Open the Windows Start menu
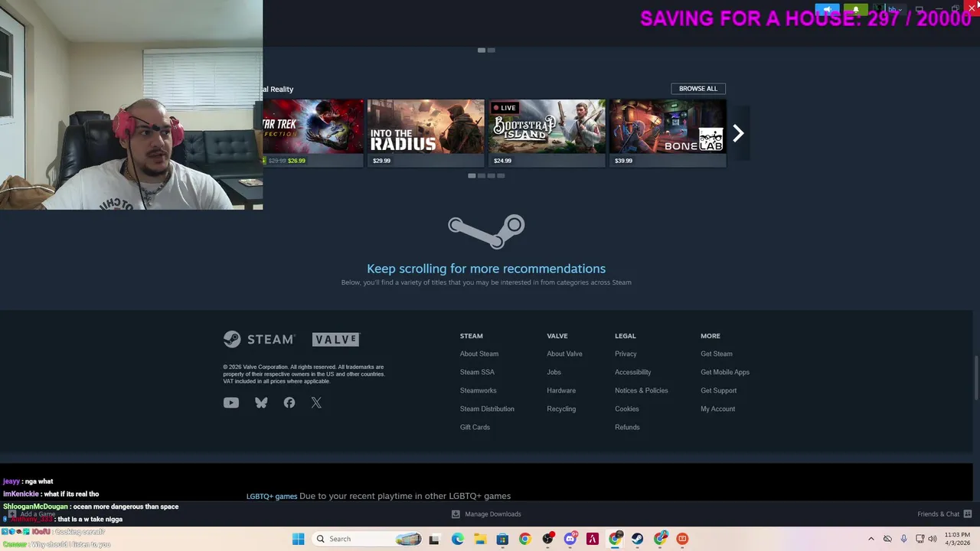Screen dimensions: 980x551 (x=298, y=539)
